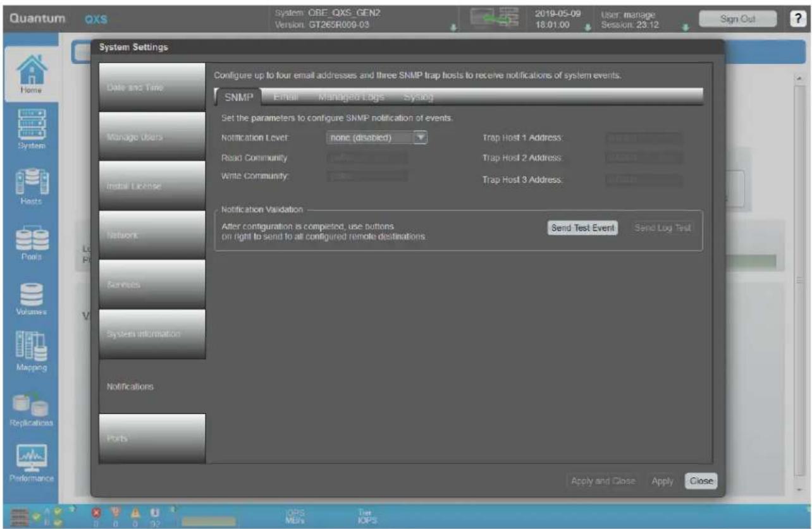The height and width of the screenshot is (529, 812).
Task: Close the System Settings dialog
Action: tap(701, 481)
